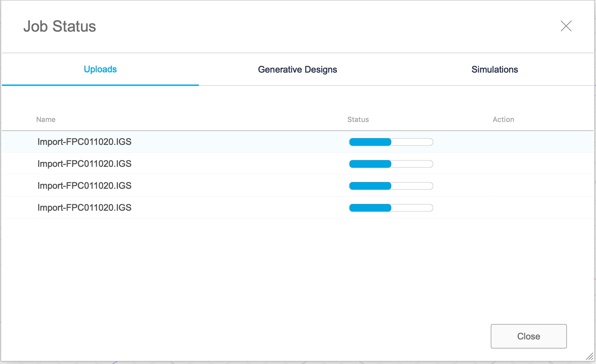Click the Action column header
This screenshot has height=364, width=596.
coord(503,119)
